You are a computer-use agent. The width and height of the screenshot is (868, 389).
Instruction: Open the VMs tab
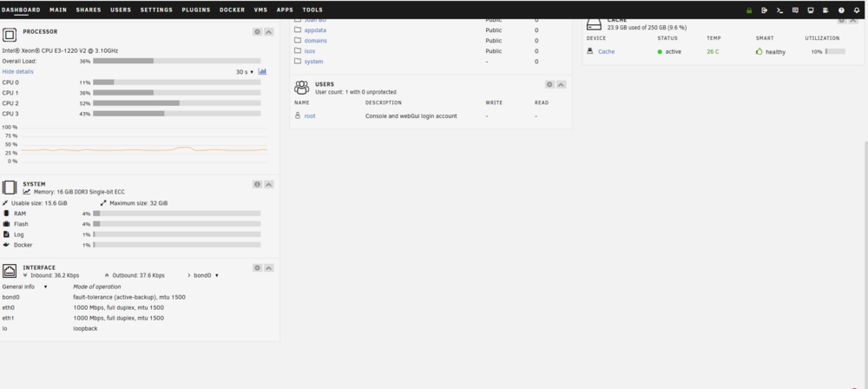pos(260,10)
